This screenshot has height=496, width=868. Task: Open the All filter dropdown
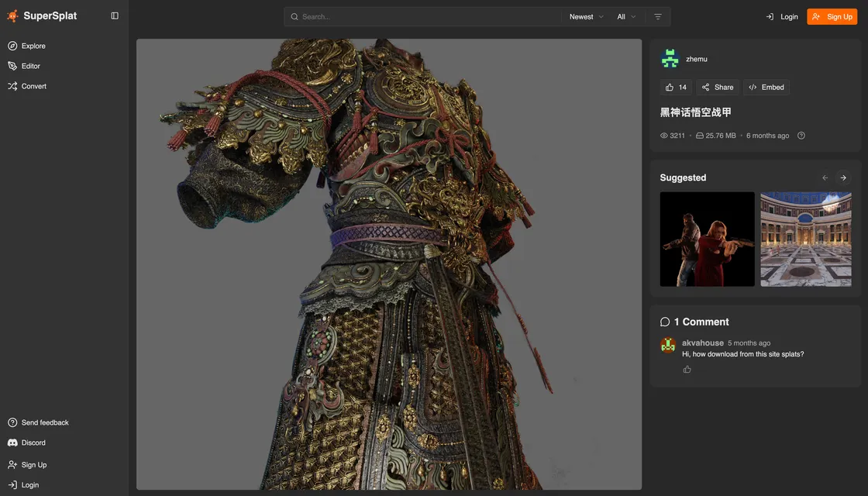click(x=626, y=16)
